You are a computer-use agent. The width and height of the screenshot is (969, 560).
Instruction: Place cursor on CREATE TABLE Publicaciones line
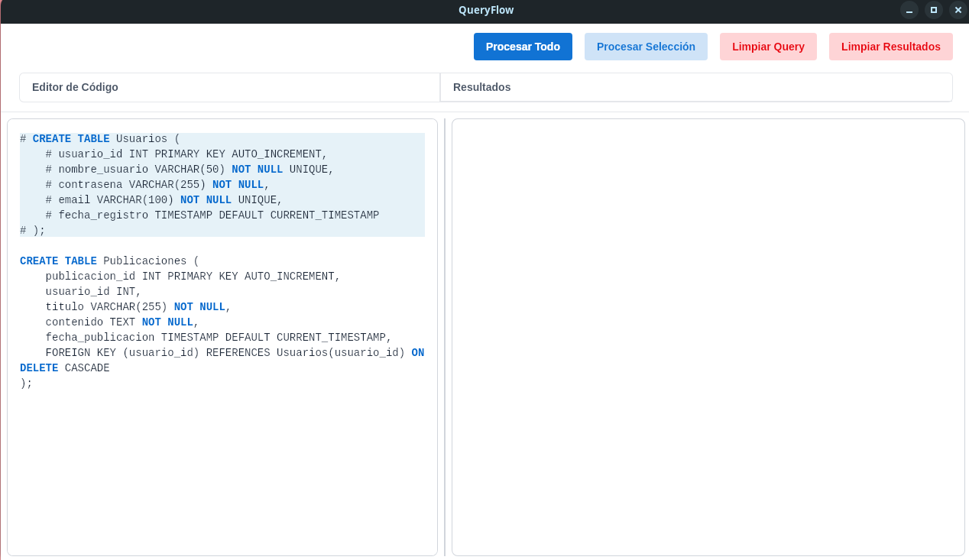109,261
